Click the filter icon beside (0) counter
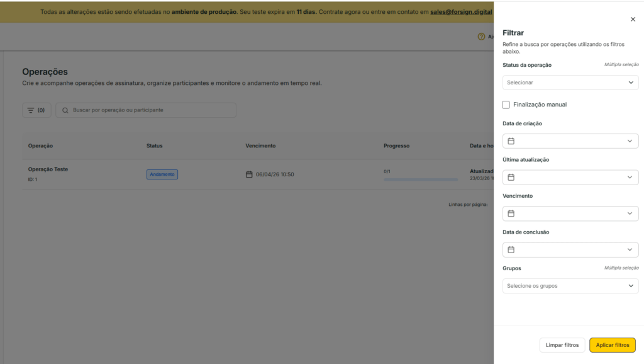This screenshot has width=644, height=364. point(31,110)
